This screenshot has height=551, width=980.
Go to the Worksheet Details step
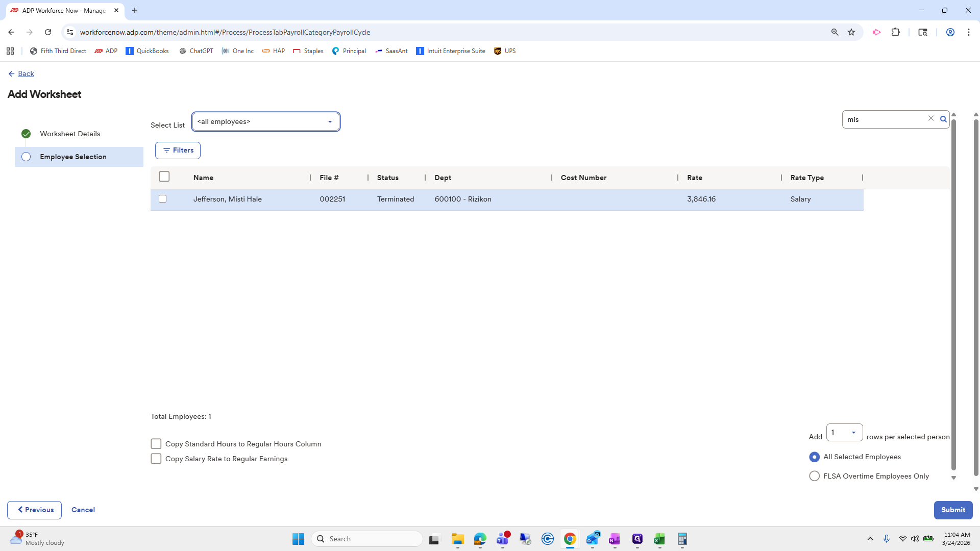tap(70, 134)
